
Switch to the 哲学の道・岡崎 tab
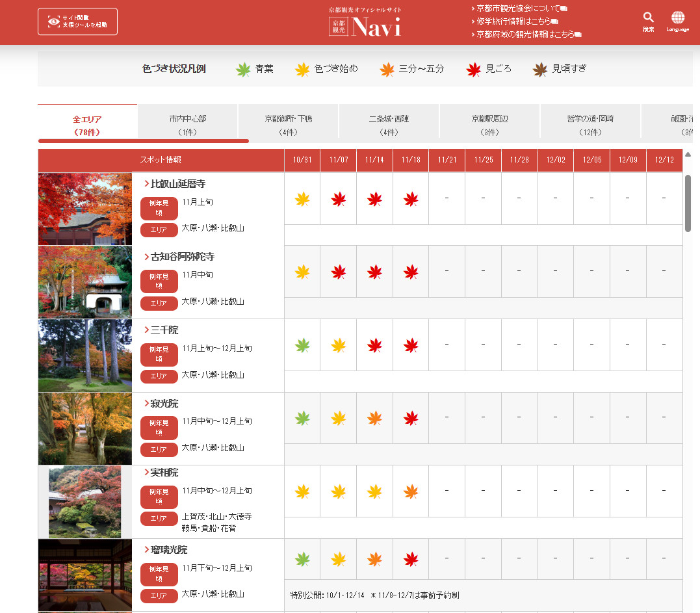tap(590, 125)
